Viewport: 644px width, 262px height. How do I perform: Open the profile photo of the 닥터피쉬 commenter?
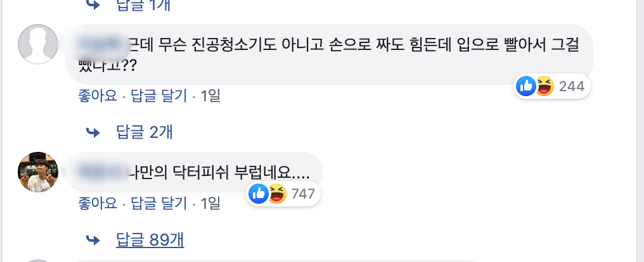(38, 172)
